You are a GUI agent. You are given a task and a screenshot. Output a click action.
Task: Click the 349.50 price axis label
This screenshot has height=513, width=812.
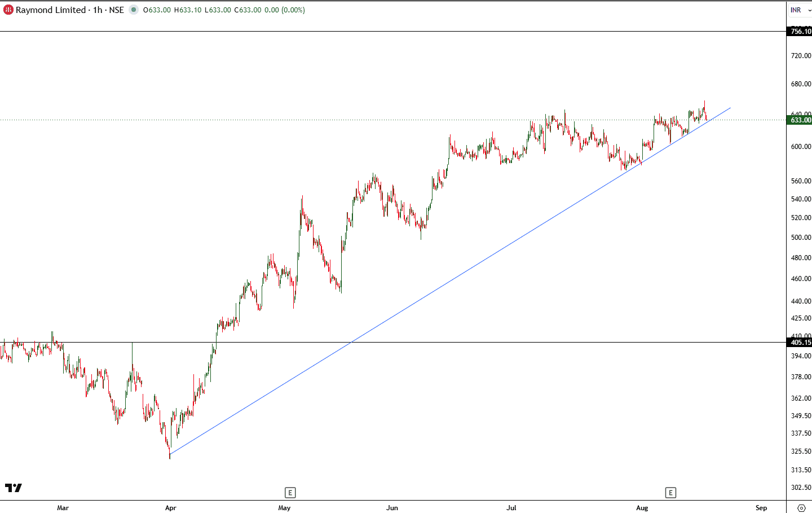coord(801,415)
